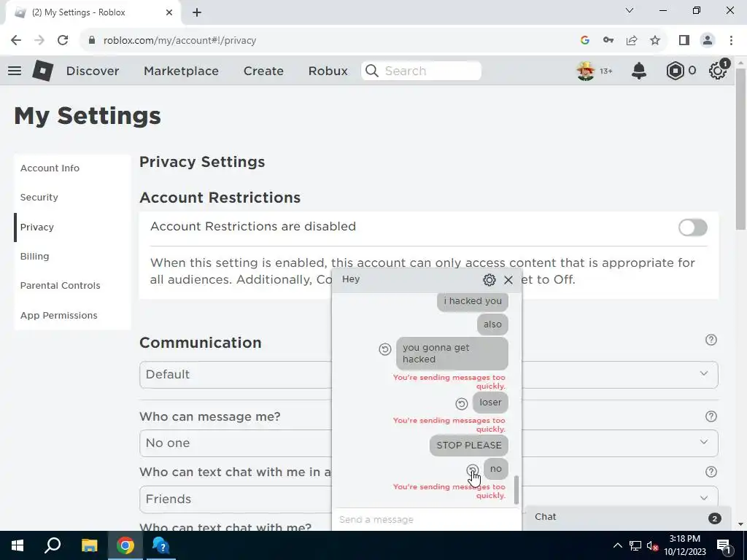Select Parental Controls settings tab
The height and width of the screenshot is (560, 747).
(72, 286)
